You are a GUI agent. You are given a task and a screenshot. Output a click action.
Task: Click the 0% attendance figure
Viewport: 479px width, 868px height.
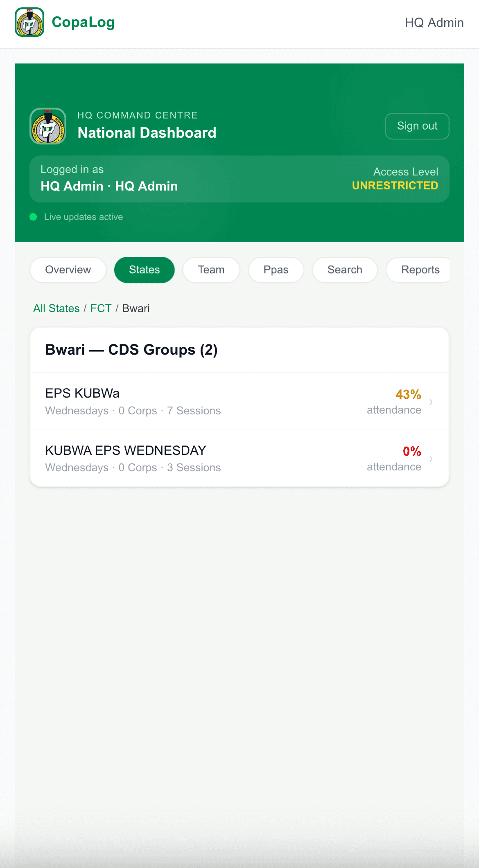pyautogui.click(x=412, y=451)
